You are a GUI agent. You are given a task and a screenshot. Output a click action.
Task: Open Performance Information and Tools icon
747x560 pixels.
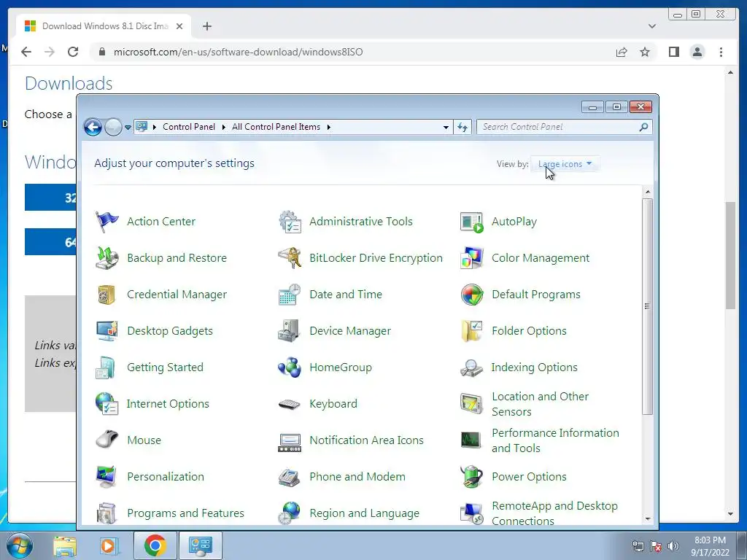(x=472, y=440)
